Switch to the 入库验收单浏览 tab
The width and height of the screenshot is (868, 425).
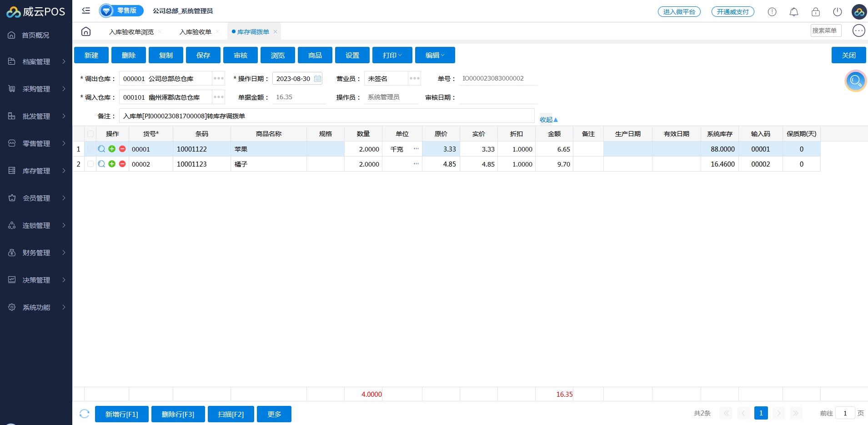point(131,32)
